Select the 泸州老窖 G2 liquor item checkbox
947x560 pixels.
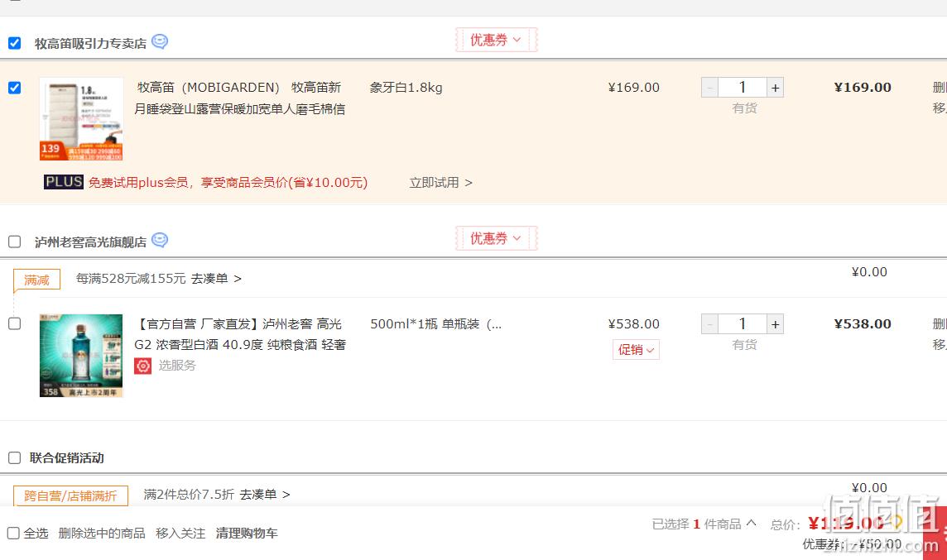click(15, 324)
